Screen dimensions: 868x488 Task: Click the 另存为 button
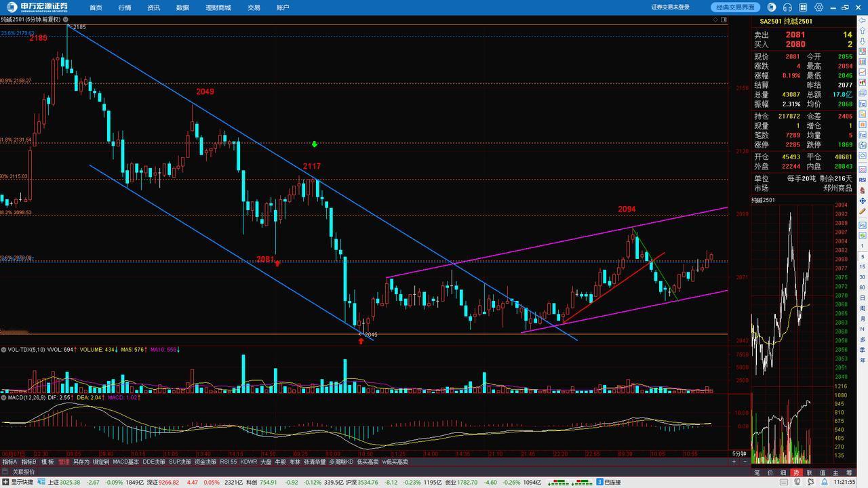coord(81,462)
